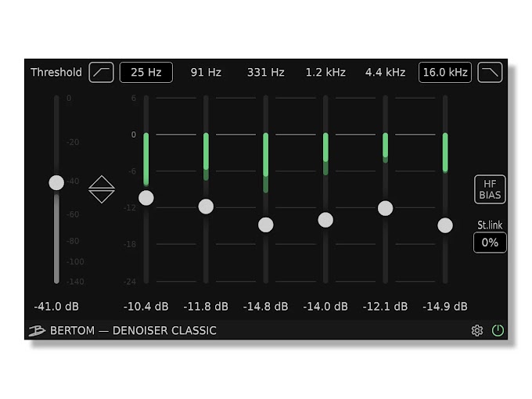Enable the HF BIAS button
Viewport: 532px width, 399px height.
[490, 189]
